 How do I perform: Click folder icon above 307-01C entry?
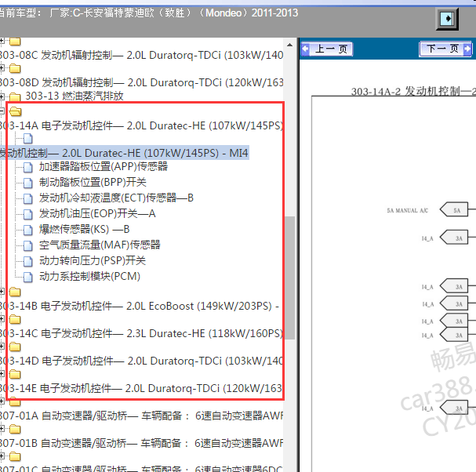[15, 456]
